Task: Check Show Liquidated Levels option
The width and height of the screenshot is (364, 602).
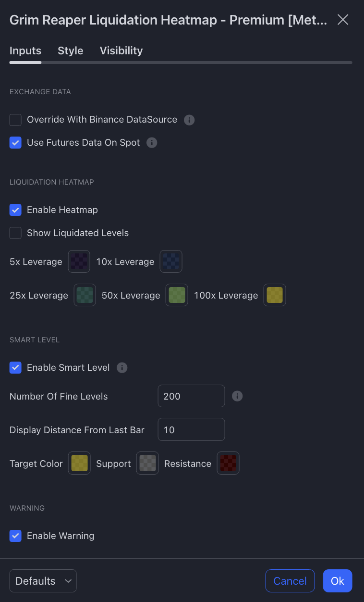Action: tap(16, 233)
